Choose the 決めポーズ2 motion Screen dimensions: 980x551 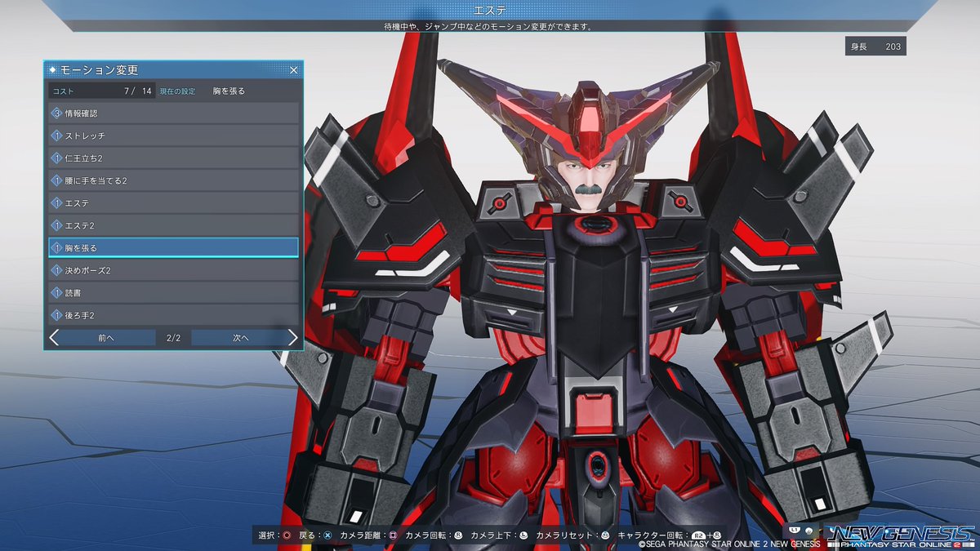click(x=173, y=270)
